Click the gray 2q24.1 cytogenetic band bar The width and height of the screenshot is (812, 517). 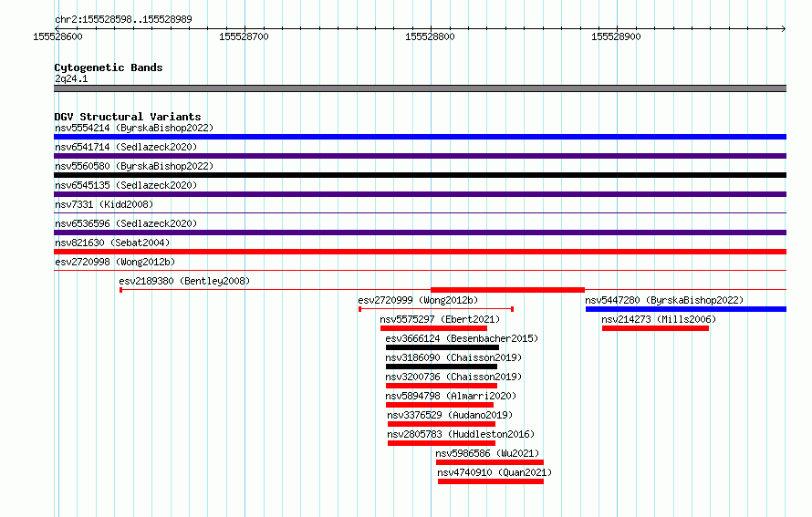[420, 88]
